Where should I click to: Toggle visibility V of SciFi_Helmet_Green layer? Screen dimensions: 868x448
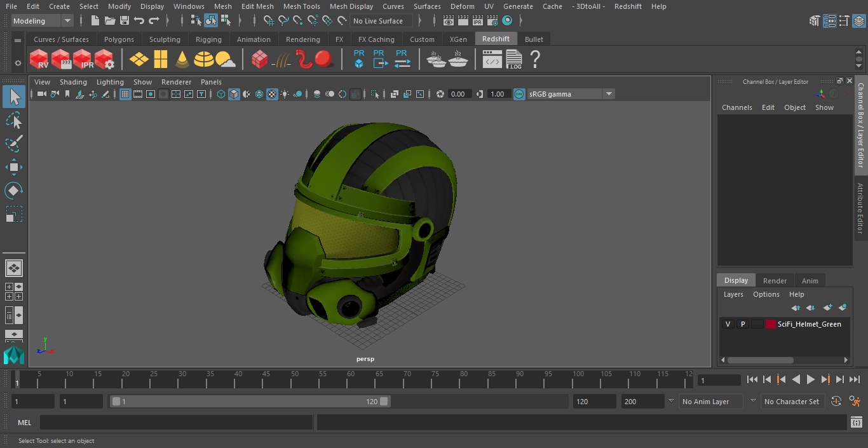click(x=728, y=324)
